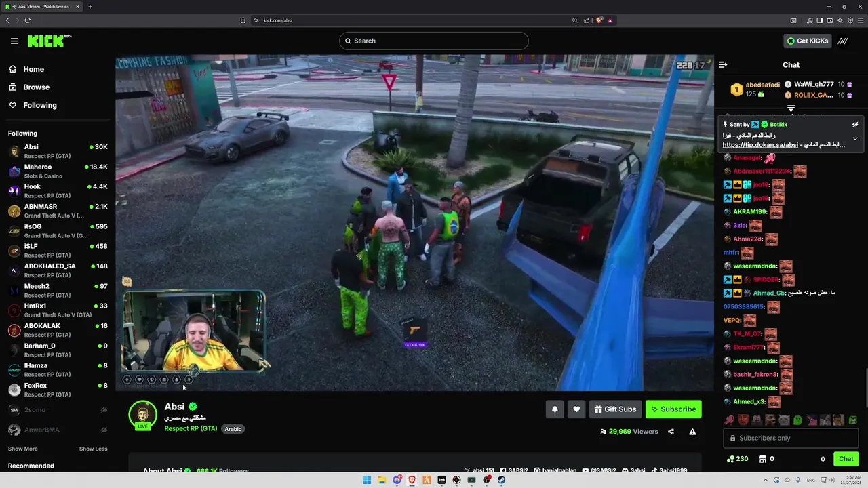This screenshot has width=868, height=488.
Task: Open the browser main menu button
Action: pyautogui.click(x=861, y=20)
